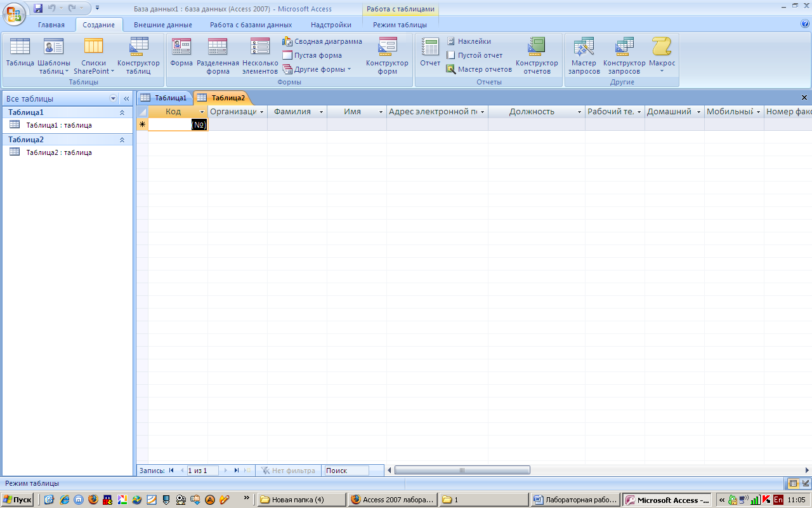Image resolution: width=812 pixels, height=508 pixels.
Task: Click the Office button orb
Action: click(15, 13)
